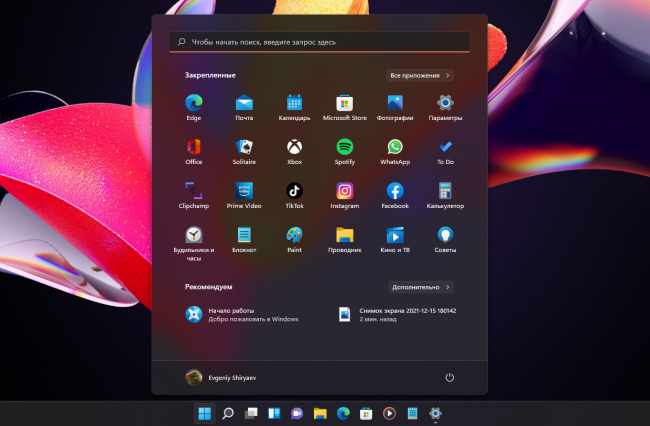Viewport: 650px width, 426px height.
Task: Open the To Do app
Action: pos(445,152)
